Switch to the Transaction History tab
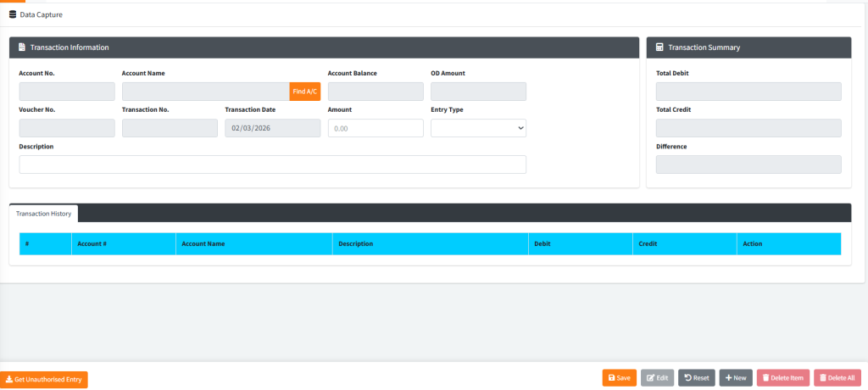The height and width of the screenshot is (390, 868). pyautogui.click(x=43, y=214)
